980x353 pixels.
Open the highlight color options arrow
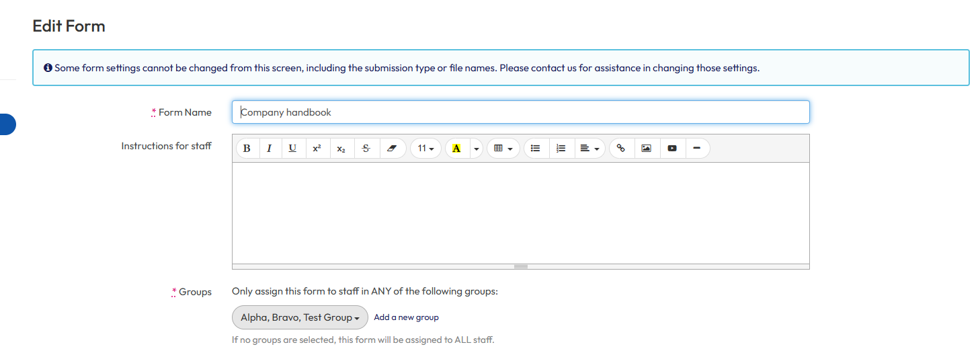477,149
